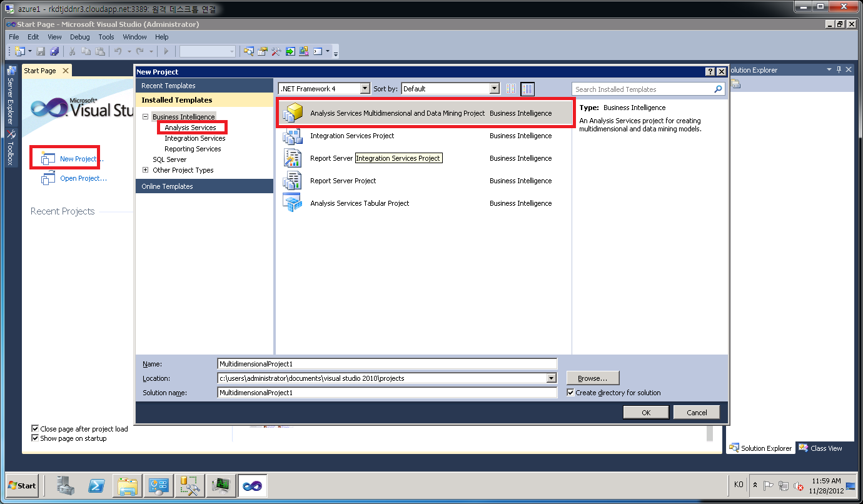Select Analysis Services in the template tree
The width and height of the screenshot is (863, 504).
pyautogui.click(x=190, y=128)
